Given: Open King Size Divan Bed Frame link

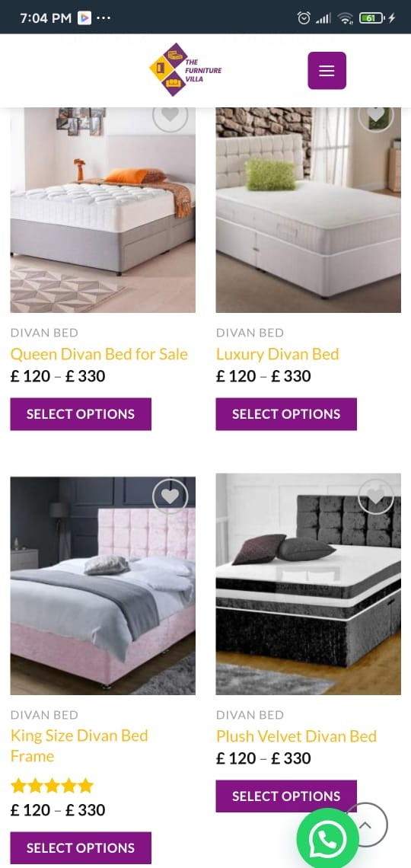Looking at the screenshot, I should click(79, 746).
